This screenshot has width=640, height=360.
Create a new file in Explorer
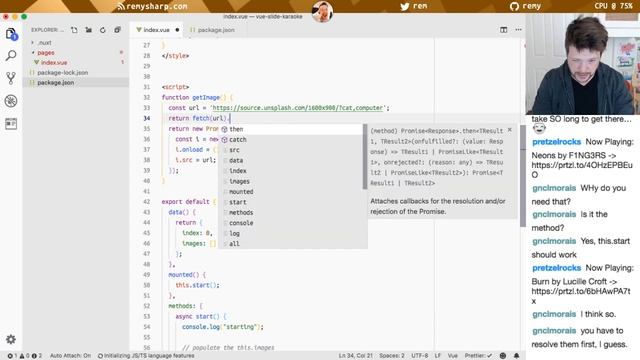(x=74, y=30)
